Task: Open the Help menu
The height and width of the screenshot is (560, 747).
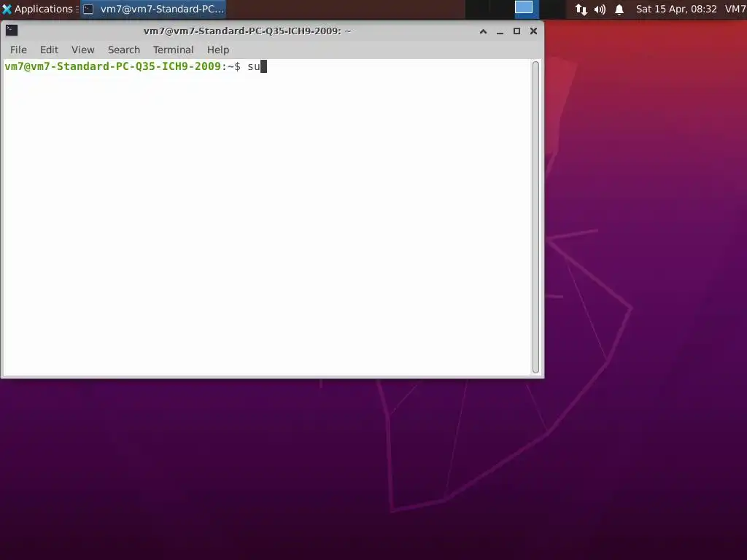Action: (x=217, y=50)
